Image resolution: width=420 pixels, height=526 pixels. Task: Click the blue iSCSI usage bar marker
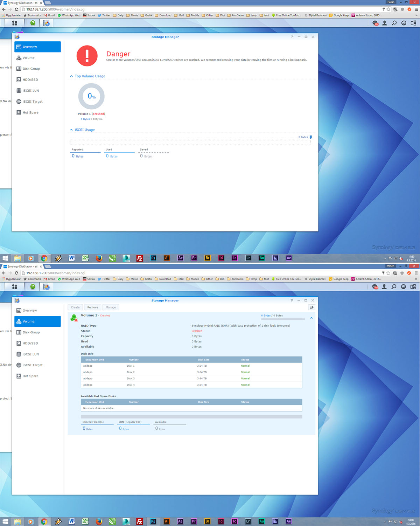[311, 137]
